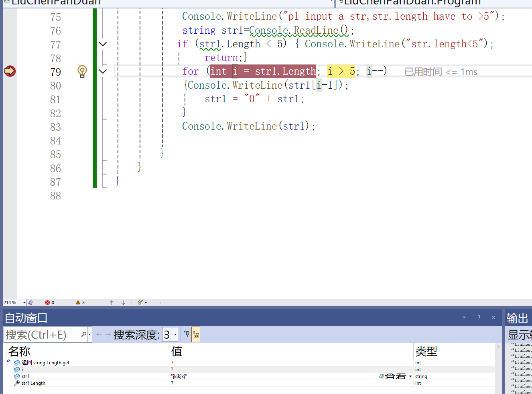Click the code health indicator icon beside zoom
This screenshot has height=394, width=532.
click(x=31, y=303)
